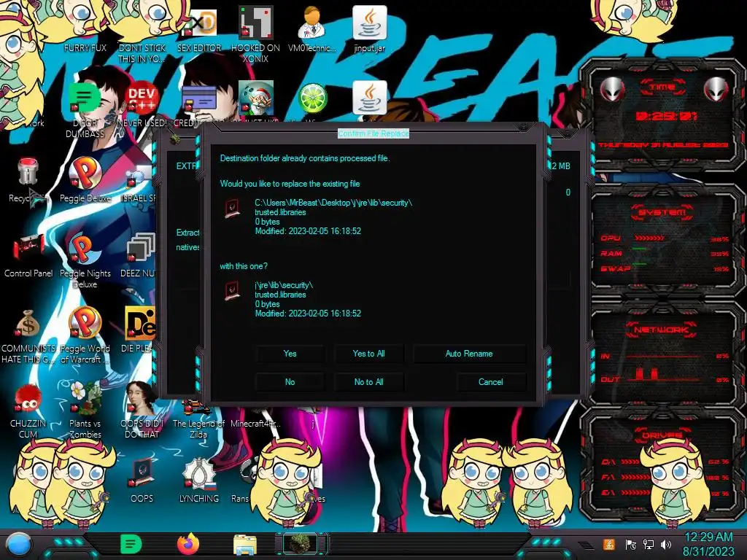
Task: Open the Dev C++ NEVER USED! shortcut
Action: 142,98
